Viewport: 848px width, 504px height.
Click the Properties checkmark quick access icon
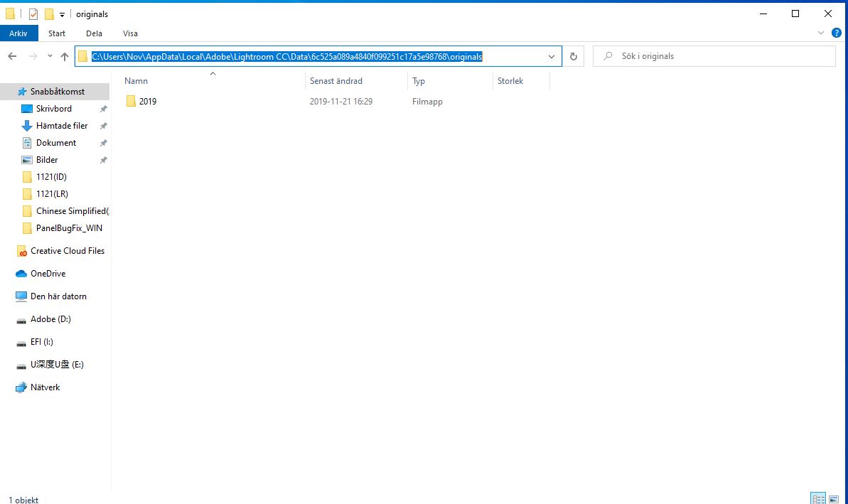33,14
